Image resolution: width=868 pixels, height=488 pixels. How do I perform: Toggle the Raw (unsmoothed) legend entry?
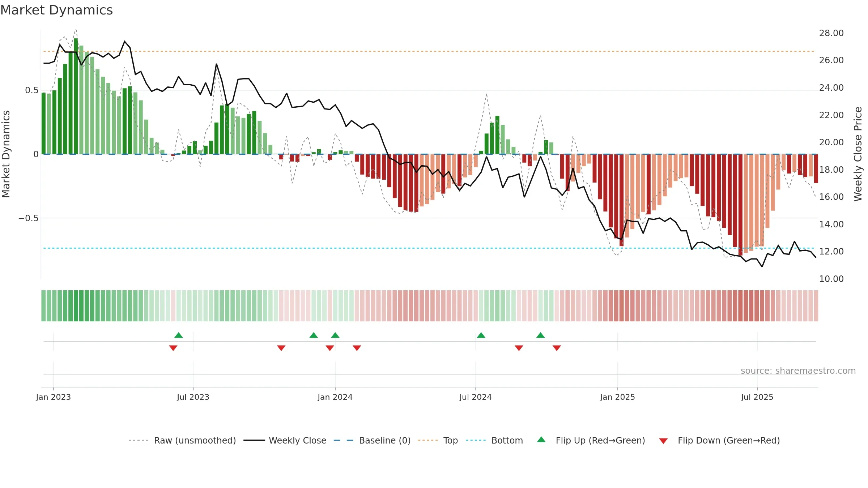tap(182, 440)
